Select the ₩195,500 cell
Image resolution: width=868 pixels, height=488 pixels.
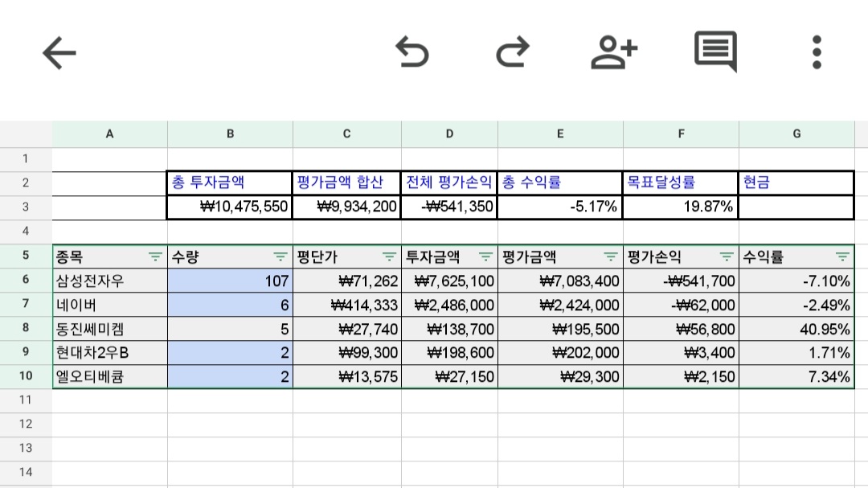tap(560, 329)
